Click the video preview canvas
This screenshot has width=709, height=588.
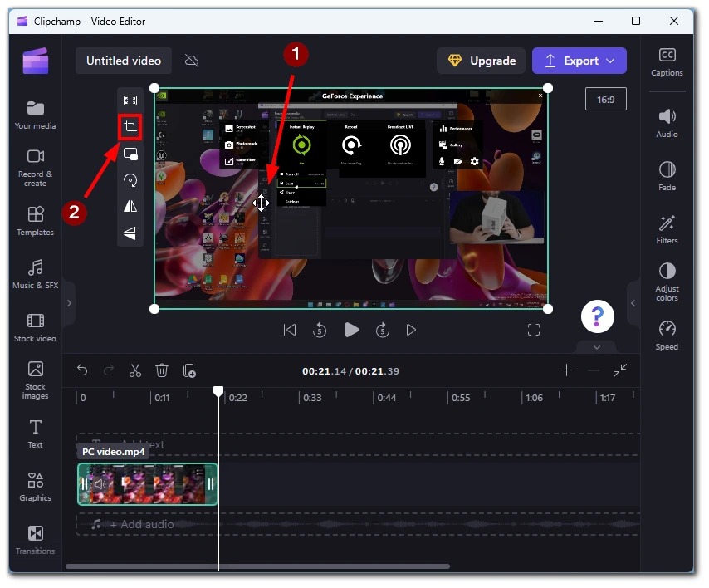351,198
